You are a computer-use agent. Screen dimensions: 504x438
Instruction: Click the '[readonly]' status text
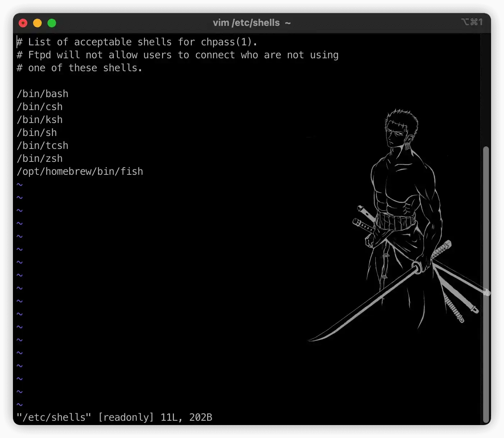coord(126,417)
